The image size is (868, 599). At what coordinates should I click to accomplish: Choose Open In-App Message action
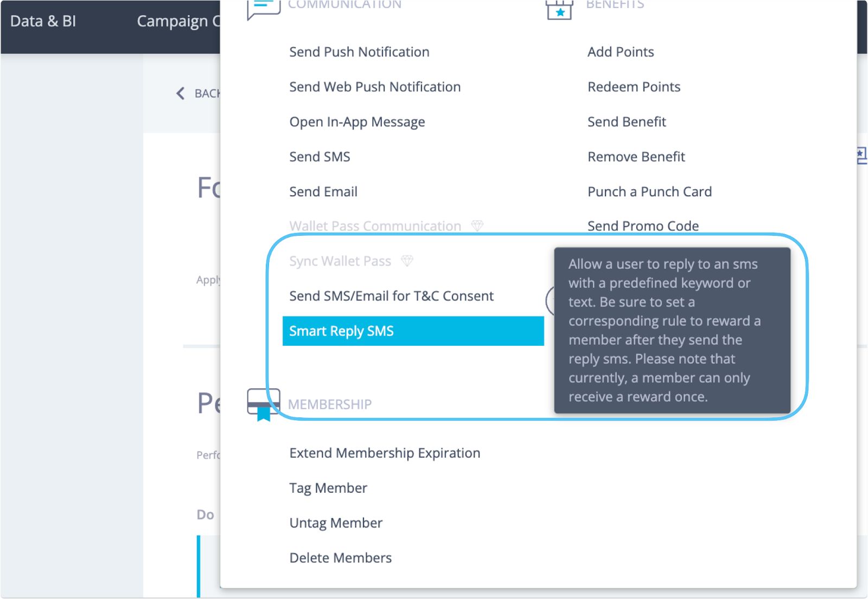click(357, 122)
